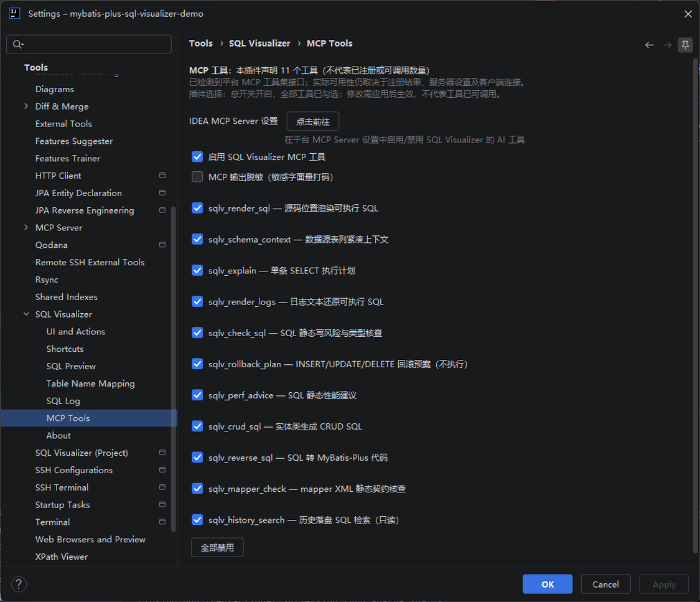Expand the MCP Server tree node

(x=26, y=228)
